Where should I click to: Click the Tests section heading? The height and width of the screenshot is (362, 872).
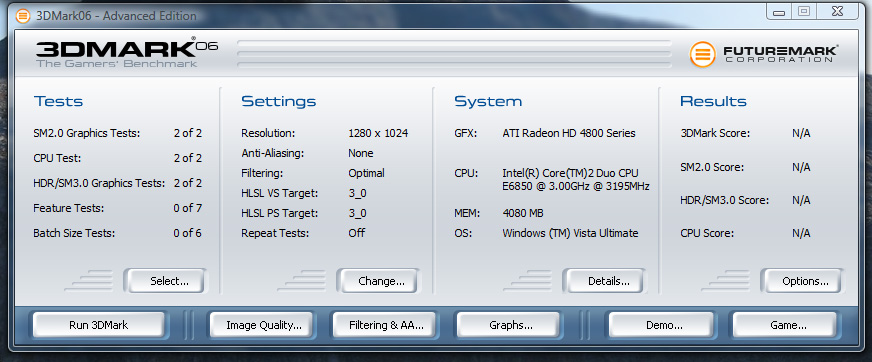tap(58, 101)
